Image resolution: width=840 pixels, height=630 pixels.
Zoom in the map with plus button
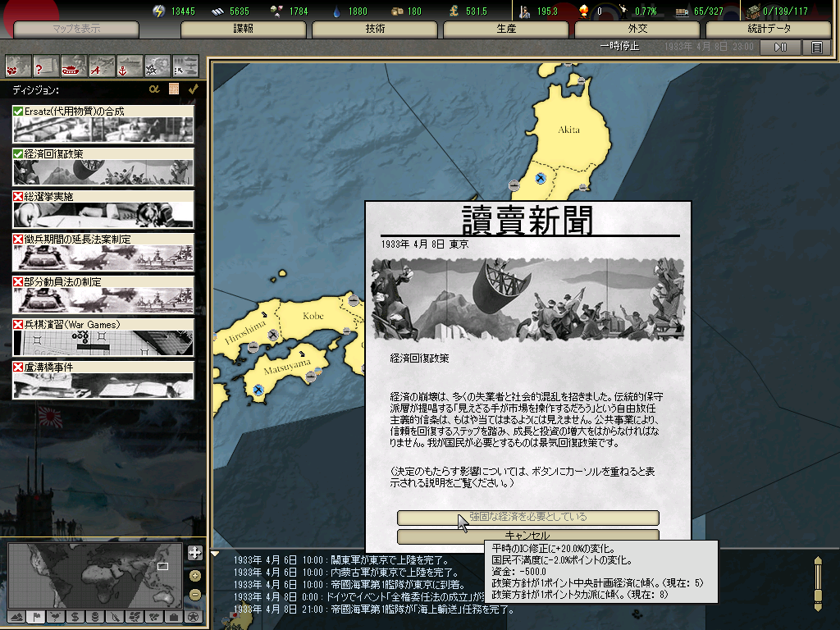pos(195,576)
